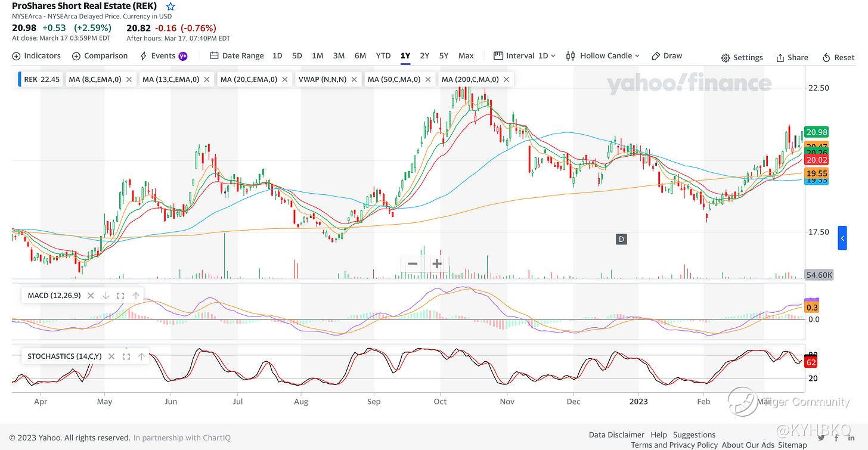Select the 6M time range

(x=360, y=55)
